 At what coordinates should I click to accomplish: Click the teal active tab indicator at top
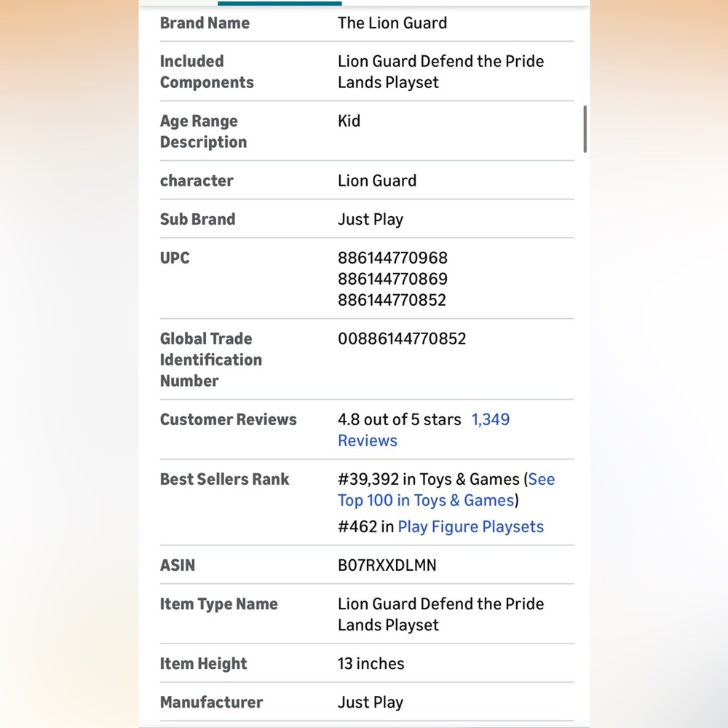pyautogui.click(x=280, y=3)
